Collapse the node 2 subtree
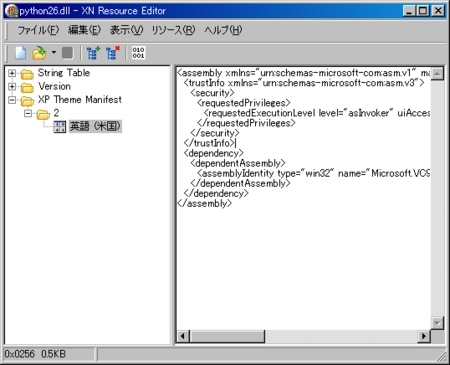Viewport: 450px width, 365px height. coord(28,113)
